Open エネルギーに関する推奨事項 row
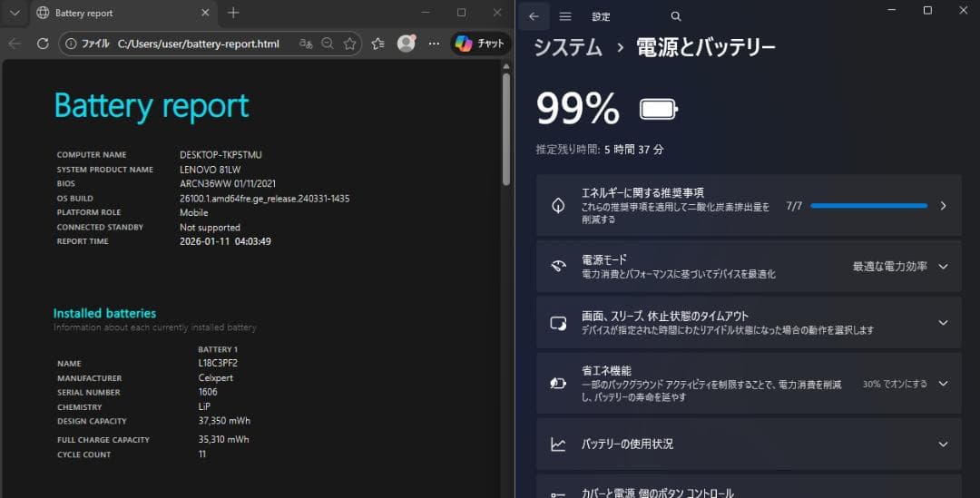Viewport: 980px width, 498px height. (749, 206)
